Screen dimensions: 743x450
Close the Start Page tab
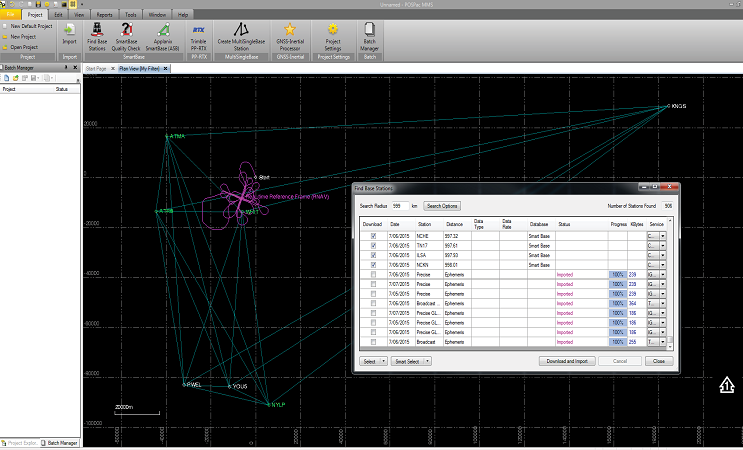tap(113, 69)
